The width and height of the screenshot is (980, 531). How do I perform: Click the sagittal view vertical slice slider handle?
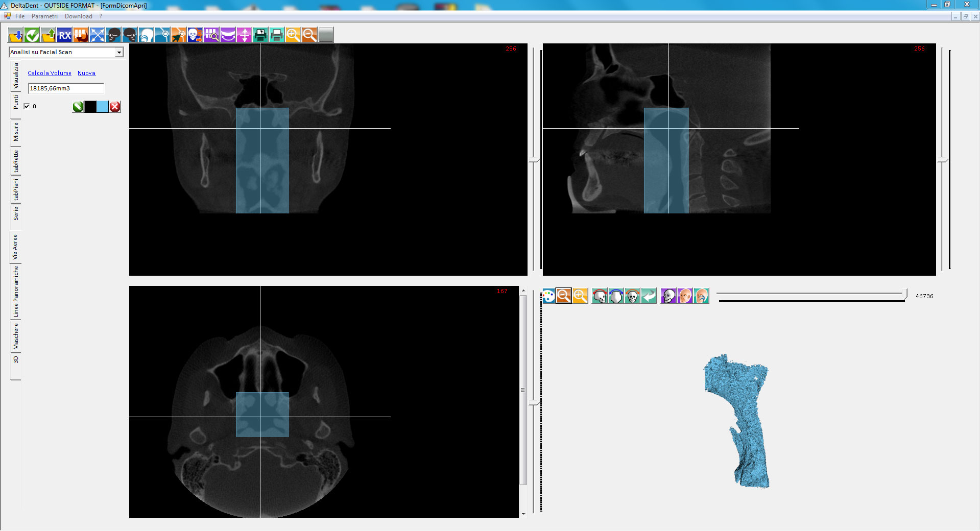(x=942, y=161)
